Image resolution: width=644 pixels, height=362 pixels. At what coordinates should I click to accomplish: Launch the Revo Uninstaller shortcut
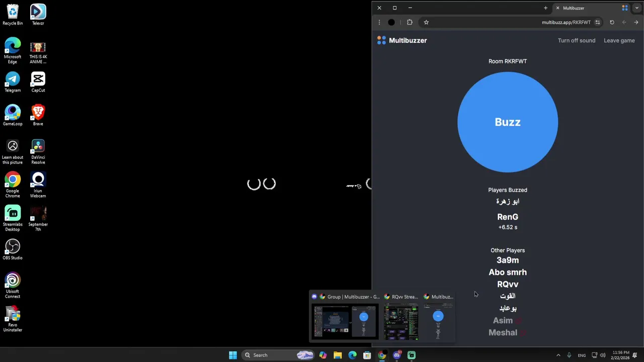click(x=13, y=319)
